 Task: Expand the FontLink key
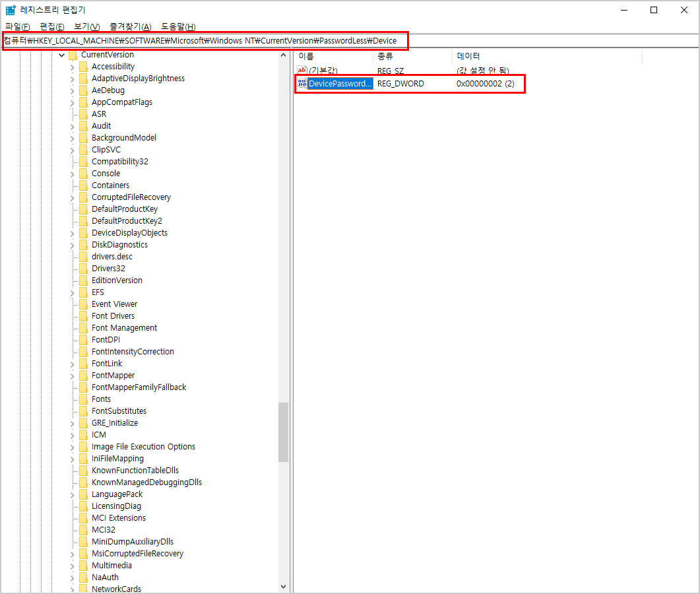tap(73, 364)
